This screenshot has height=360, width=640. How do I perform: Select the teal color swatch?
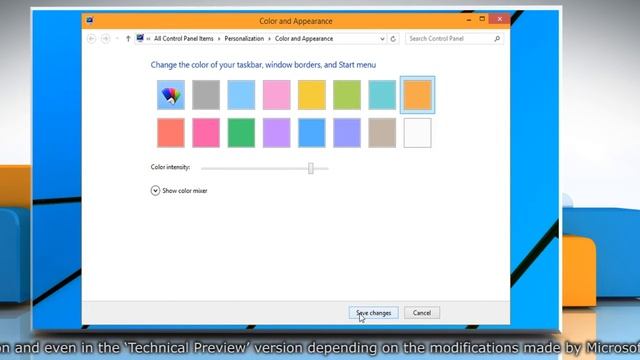click(382, 95)
